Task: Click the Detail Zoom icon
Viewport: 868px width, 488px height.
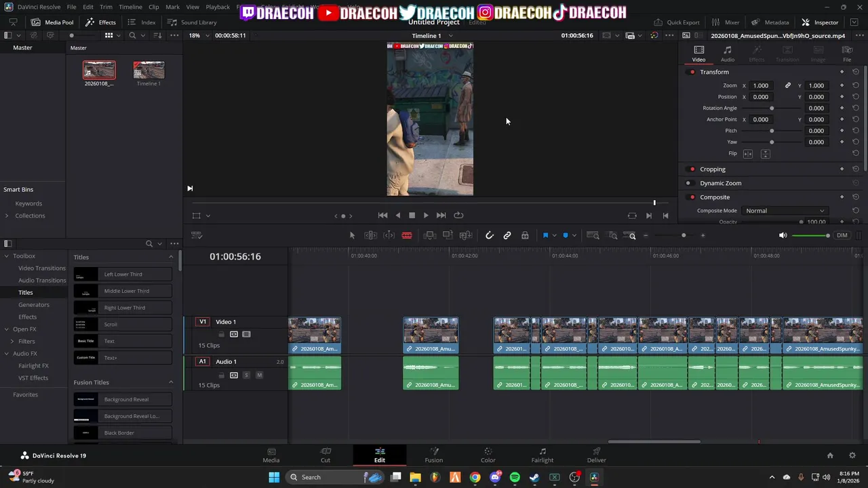Action: tap(612, 235)
